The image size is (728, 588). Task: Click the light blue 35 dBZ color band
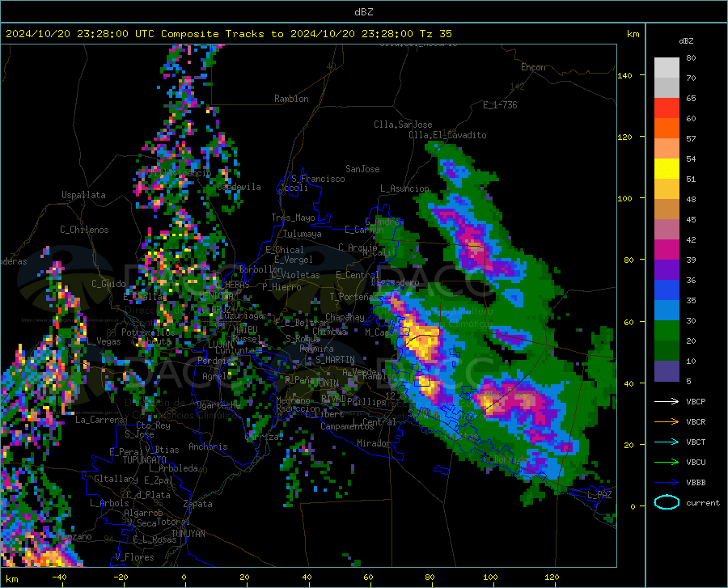[x=667, y=311]
